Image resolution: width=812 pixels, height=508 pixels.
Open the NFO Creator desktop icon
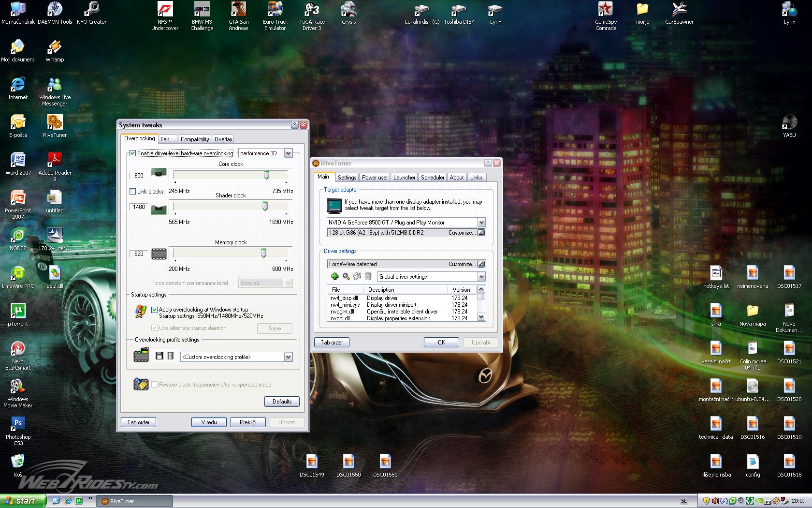[91, 13]
